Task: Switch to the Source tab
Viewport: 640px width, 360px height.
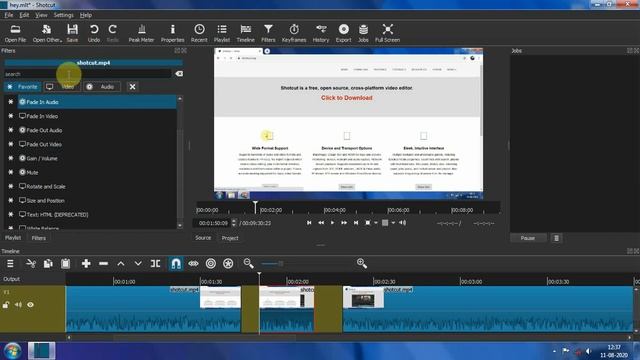Action: click(x=203, y=238)
